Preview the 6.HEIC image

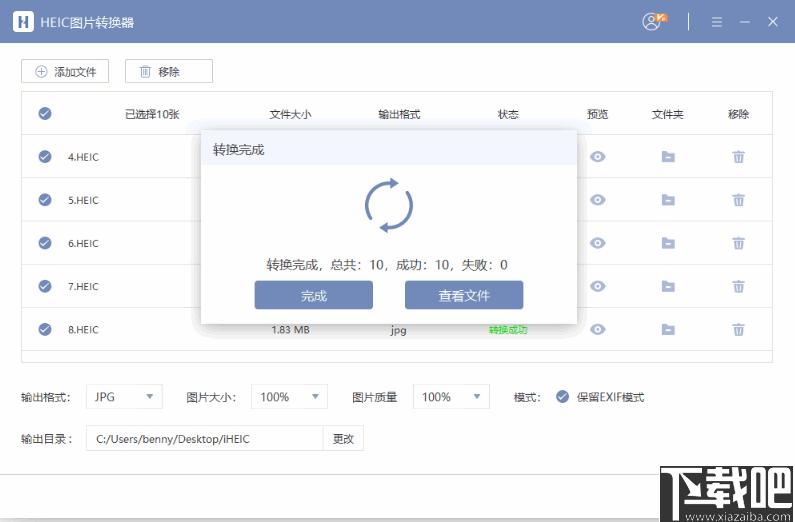[x=598, y=243]
